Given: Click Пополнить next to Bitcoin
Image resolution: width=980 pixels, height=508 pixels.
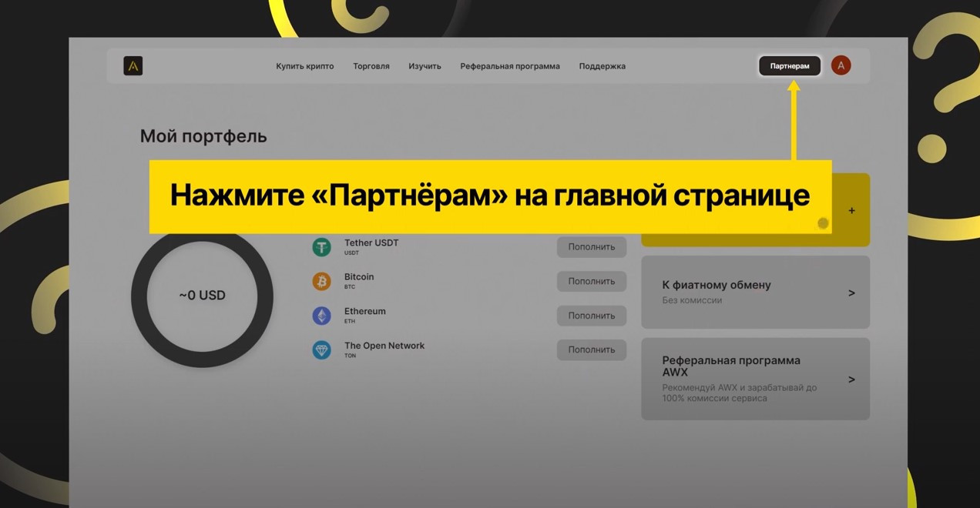Looking at the screenshot, I should click(592, 281).
